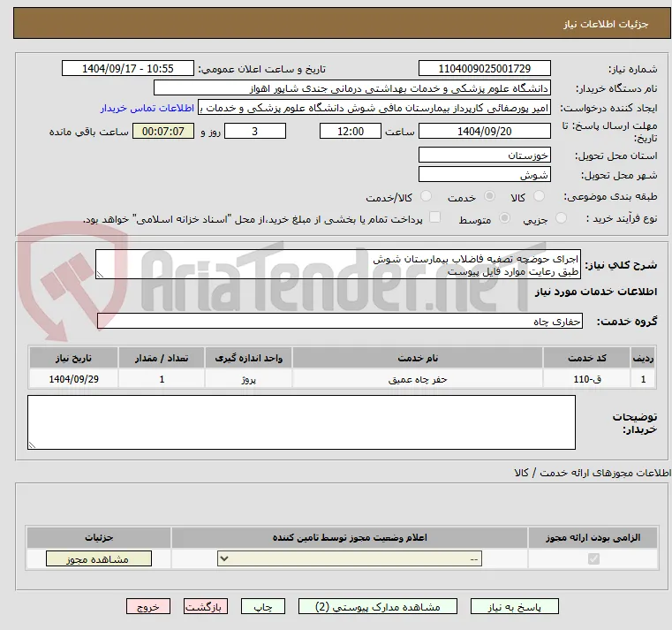
Task: Click the unit cell پروژ
Action: point(248,379)
